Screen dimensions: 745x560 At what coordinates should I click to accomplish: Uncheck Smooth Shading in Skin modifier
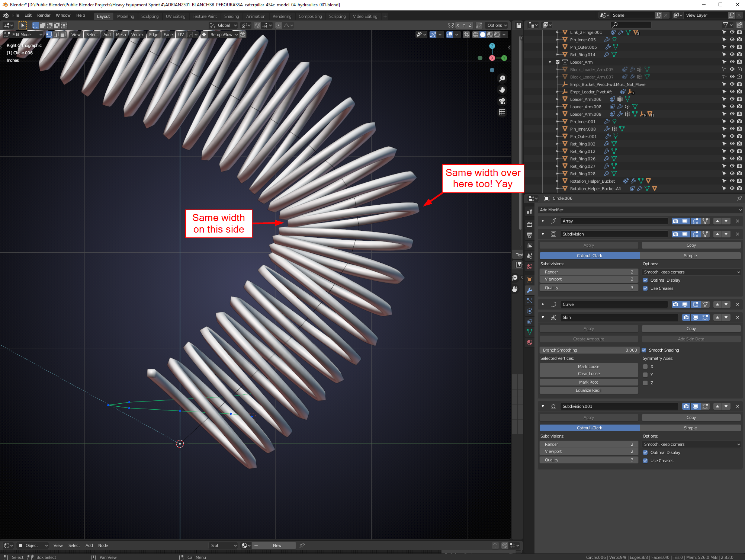tap(644, 350)
